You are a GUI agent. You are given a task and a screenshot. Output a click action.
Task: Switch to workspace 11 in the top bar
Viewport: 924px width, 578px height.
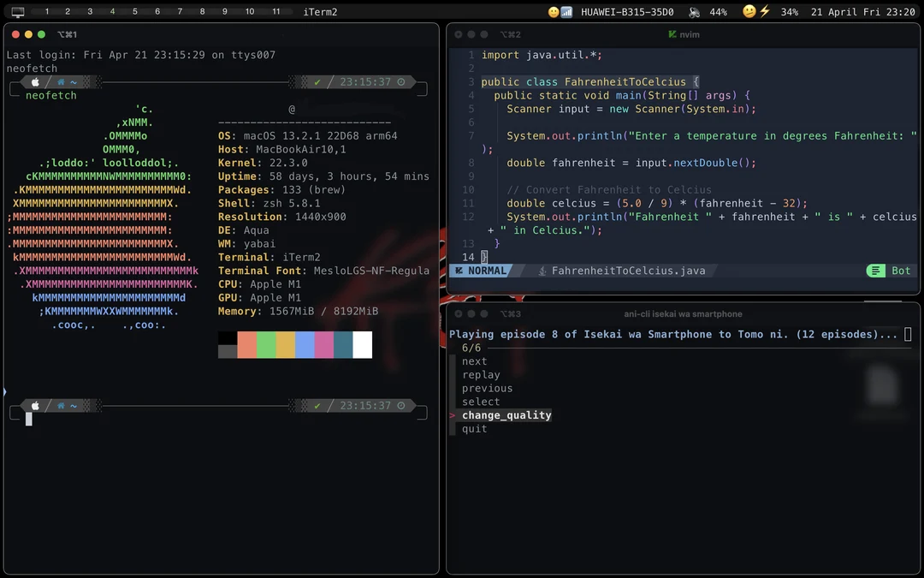pyautogui.click(x=275, y=12)
